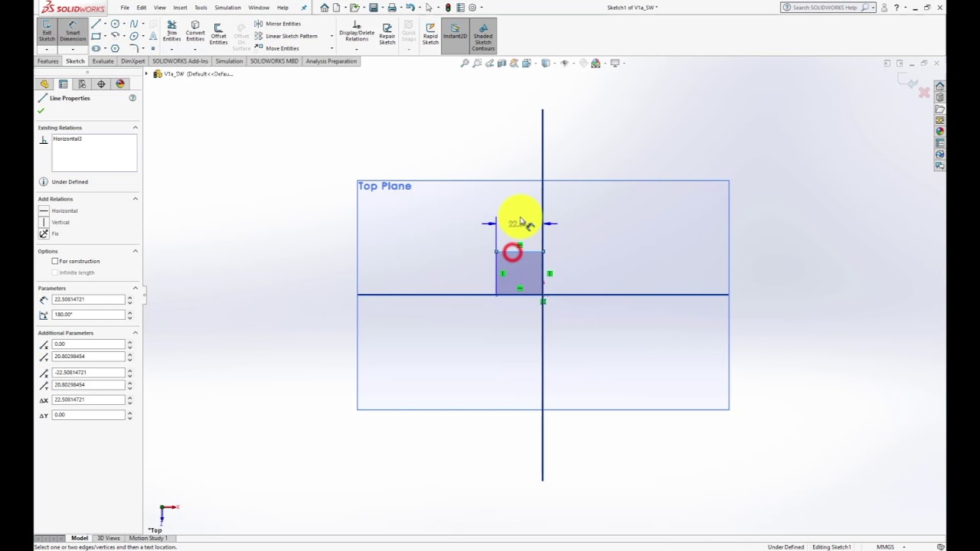The image size is (980, 551).
Task: Switch to the Evaluate tab
Action: tap(103, 61)
